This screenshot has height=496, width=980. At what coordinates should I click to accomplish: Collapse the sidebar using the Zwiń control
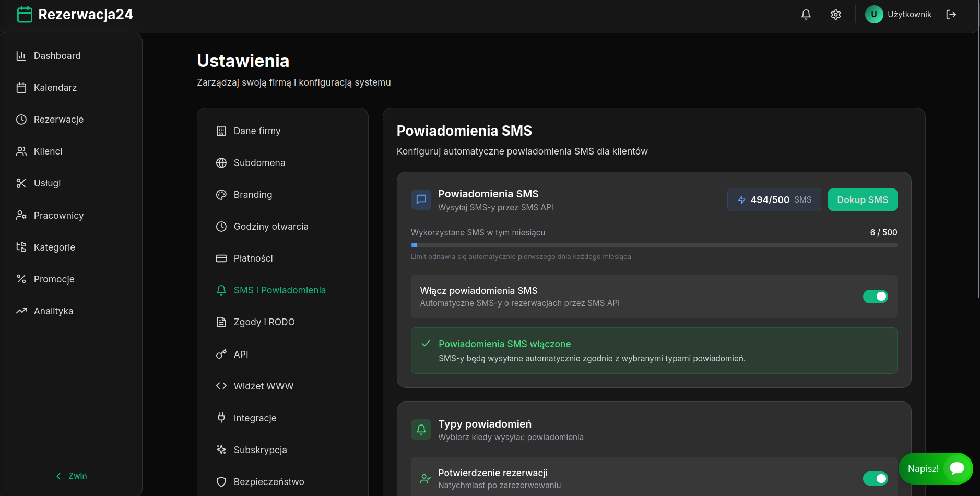(70, 475)
